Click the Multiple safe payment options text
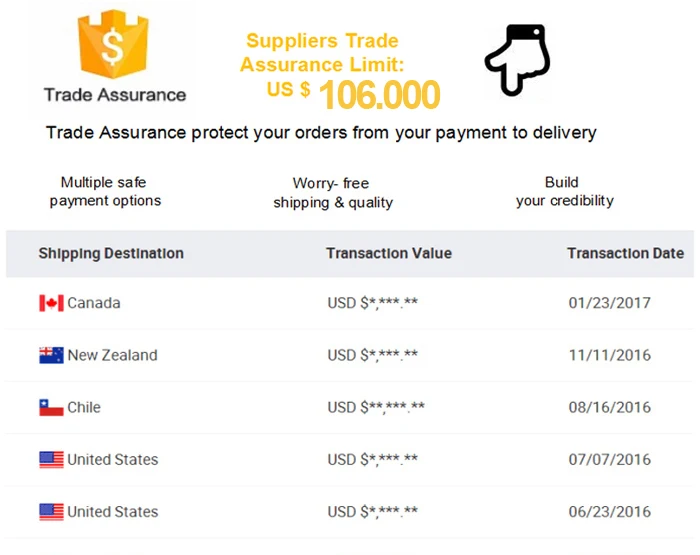The width and height of the screenshot is (700, 555). (104, 191)
